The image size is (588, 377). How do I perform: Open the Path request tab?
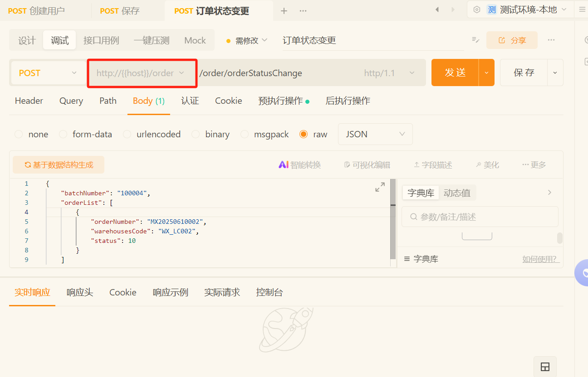[x=108, y=101]
